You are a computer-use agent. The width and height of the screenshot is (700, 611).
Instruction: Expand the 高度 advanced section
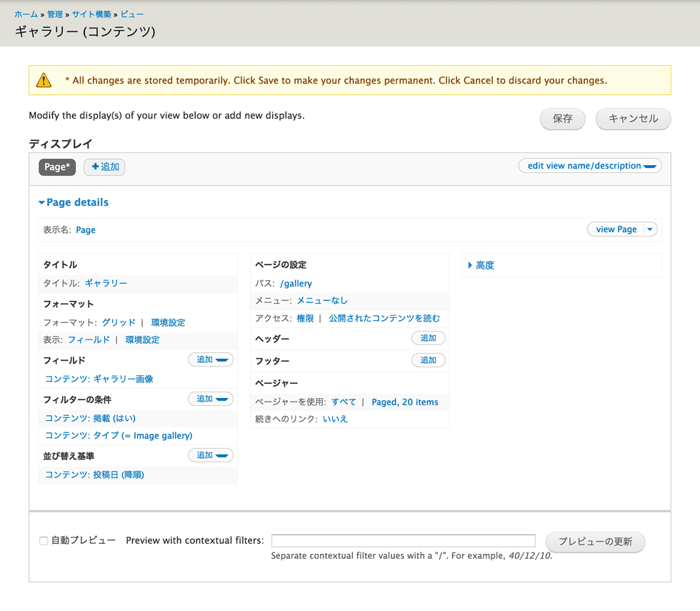click(481, 265)
